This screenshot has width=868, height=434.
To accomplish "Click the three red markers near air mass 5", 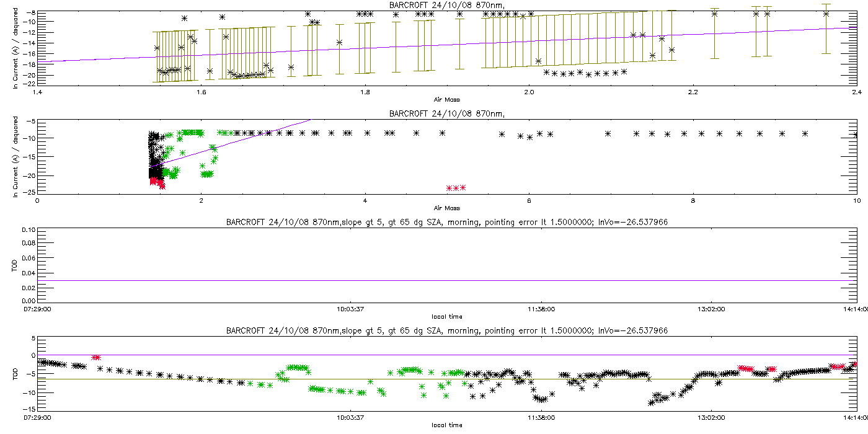I will (456, 188).
